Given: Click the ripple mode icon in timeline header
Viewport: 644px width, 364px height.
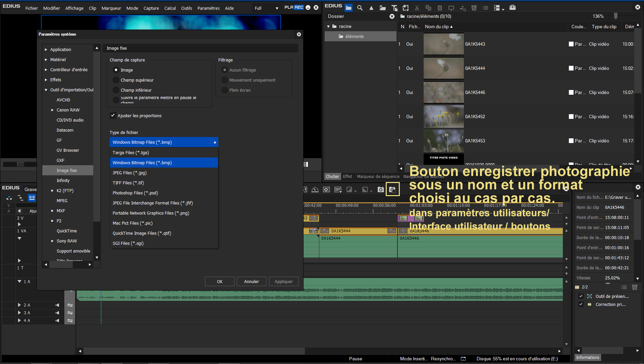Looking at the screenshot, I should coord(20,198).
